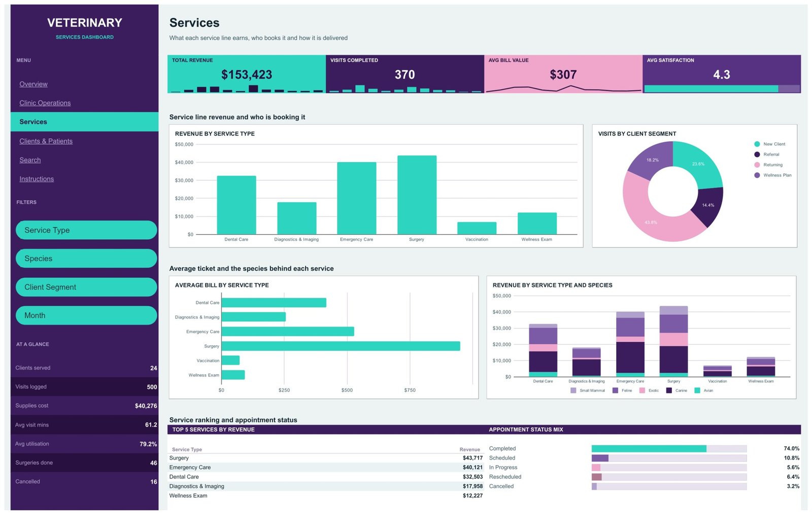
Task: Click the Small Mammal legend swatch
Action: click(573, 391)
